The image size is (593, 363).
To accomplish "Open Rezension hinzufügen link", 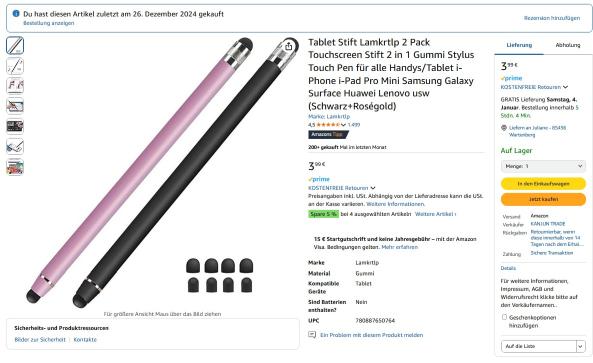I will [x=552, y=18].
